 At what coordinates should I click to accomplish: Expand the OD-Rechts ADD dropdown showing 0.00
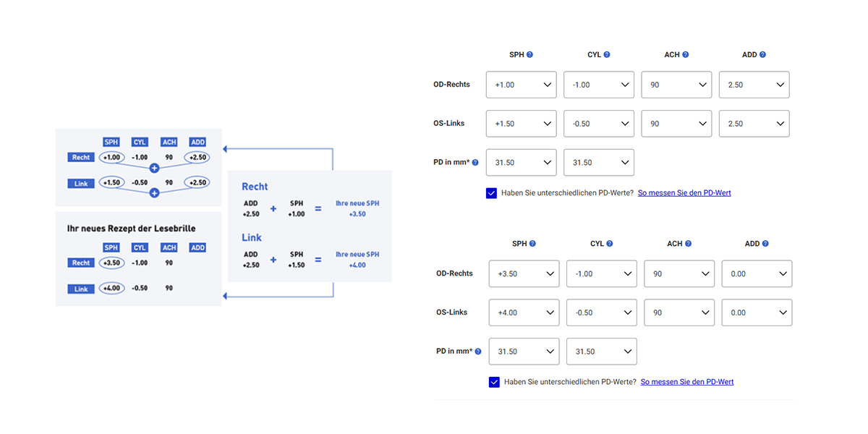(757, 273)
